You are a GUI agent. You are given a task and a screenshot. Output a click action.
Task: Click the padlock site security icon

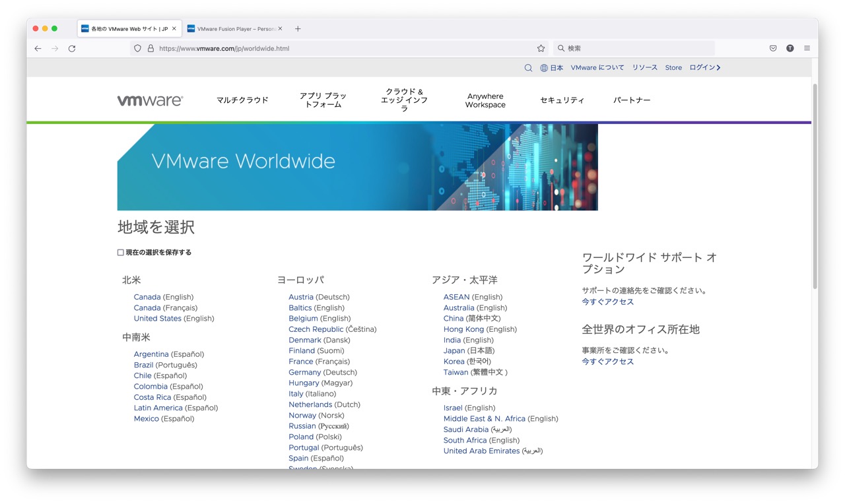tap(151, 48)
